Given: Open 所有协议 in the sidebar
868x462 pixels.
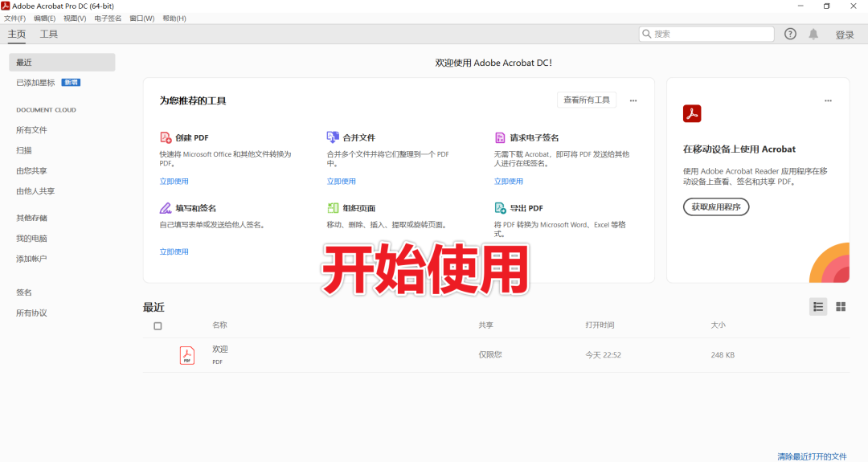Looking at the screenshot, I should pos(31,313).
